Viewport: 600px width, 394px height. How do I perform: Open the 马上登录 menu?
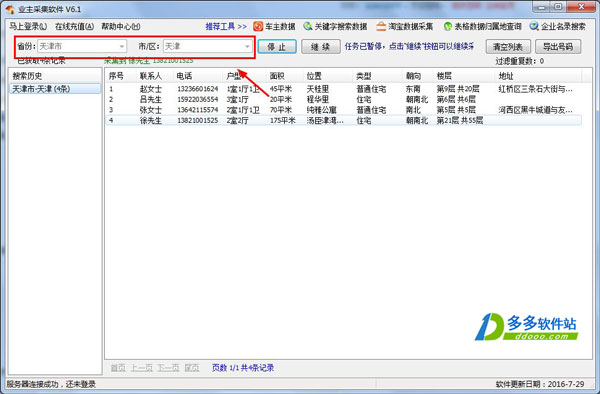(x=28, y=26)
